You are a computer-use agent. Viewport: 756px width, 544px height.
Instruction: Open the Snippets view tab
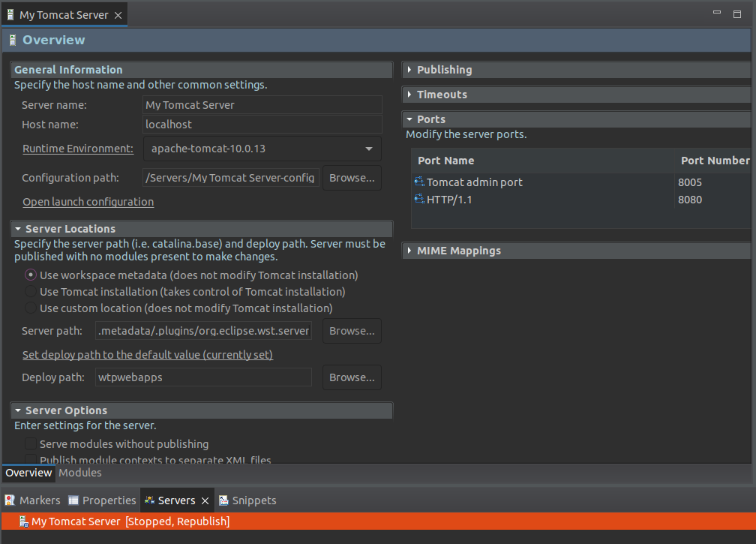pos(253,500)
